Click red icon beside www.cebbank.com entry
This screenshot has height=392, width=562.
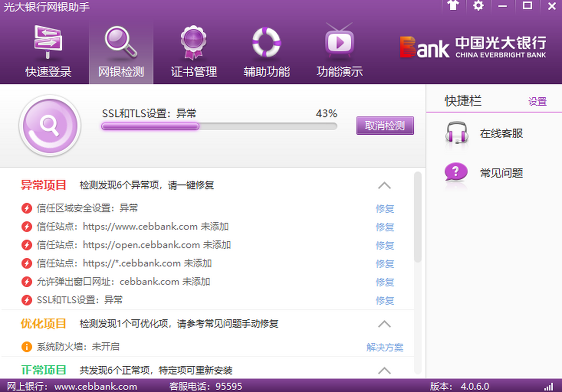coord(27,227)
